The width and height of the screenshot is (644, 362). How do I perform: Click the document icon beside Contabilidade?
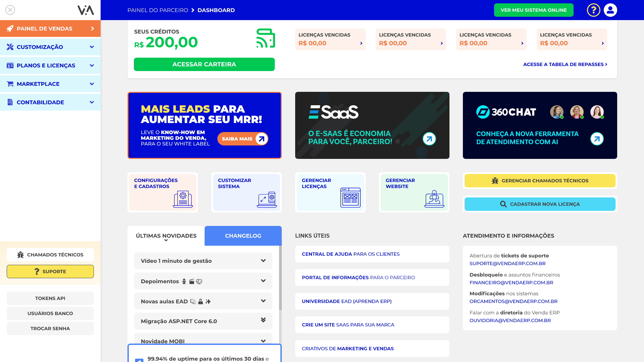(10, 102)
